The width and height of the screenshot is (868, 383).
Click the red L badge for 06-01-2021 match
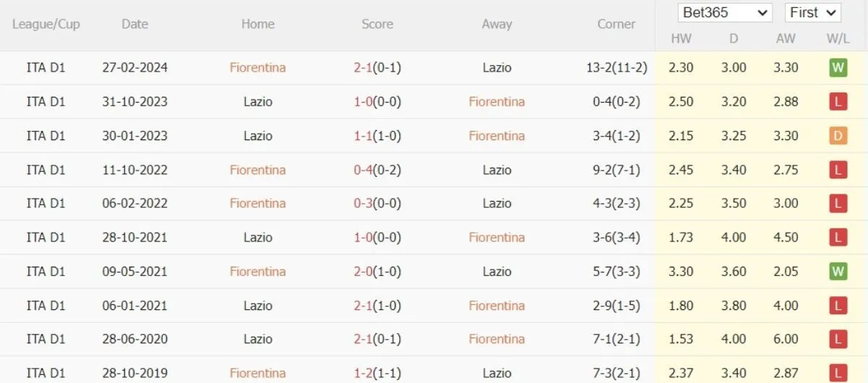tap(838, 306)
